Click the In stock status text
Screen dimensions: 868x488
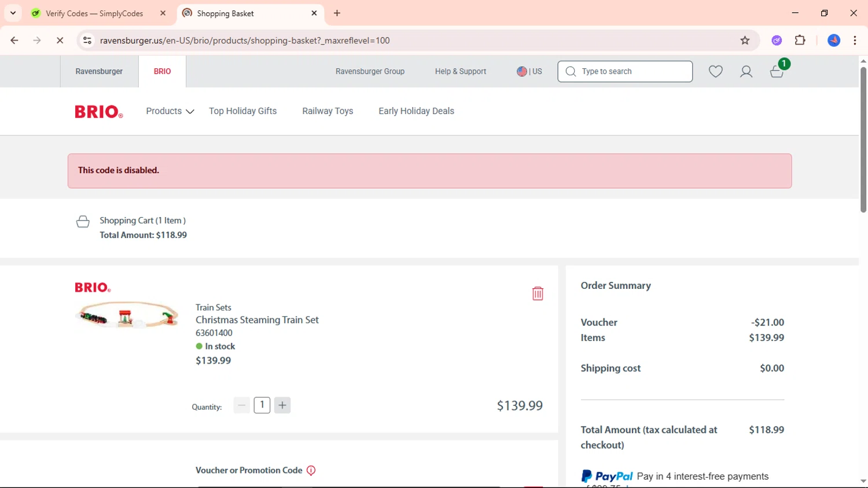click(x=220, y=346)
